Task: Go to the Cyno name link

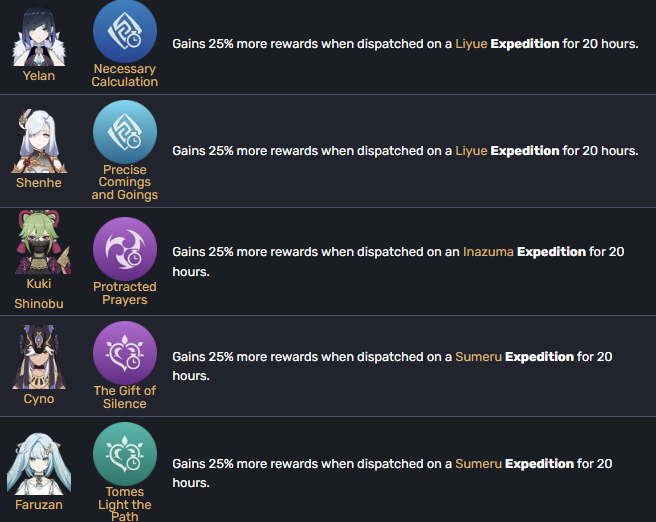Action: (x=39, y=399)
